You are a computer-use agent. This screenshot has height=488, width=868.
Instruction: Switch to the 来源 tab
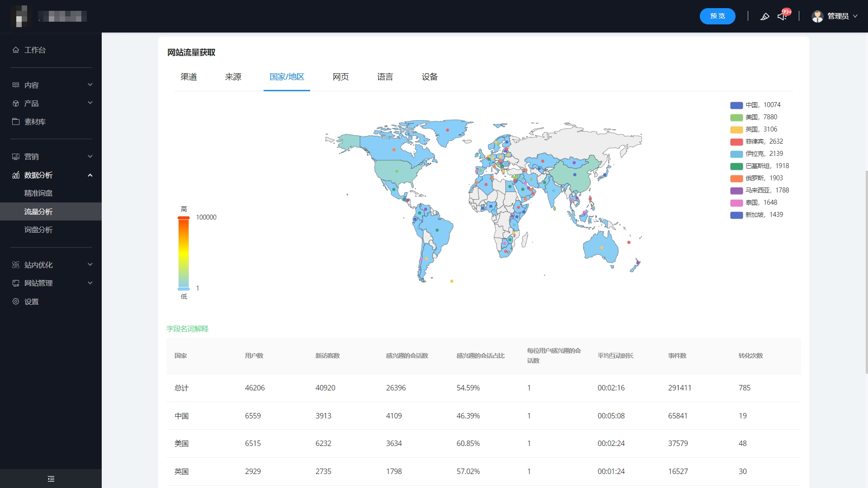click(233, 77)
